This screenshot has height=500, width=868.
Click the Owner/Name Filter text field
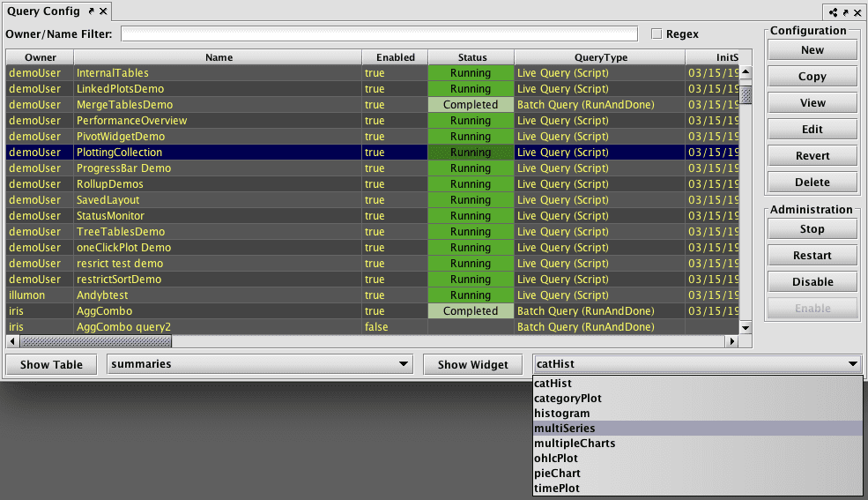pyautogui.click(x=379, y=34)
